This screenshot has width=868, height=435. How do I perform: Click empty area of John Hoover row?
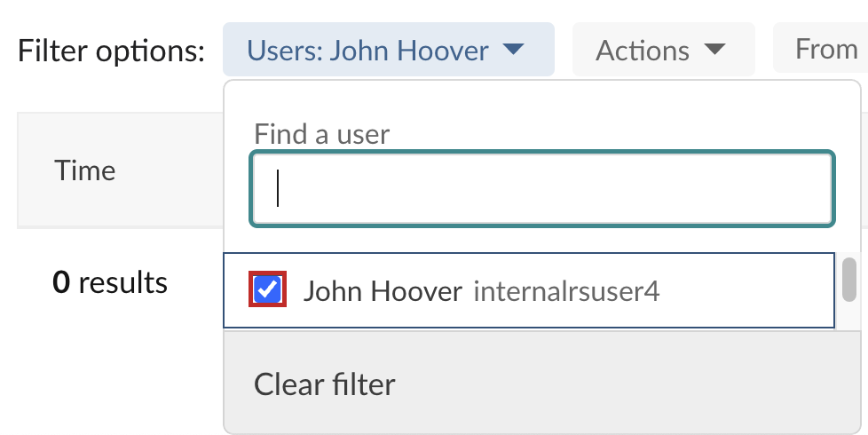[747, 290]
